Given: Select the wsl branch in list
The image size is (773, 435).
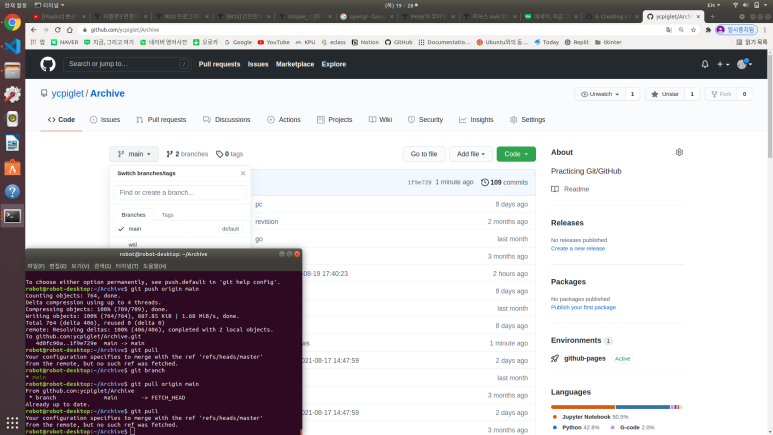Looking at the screenshot, I should (180, 245).
